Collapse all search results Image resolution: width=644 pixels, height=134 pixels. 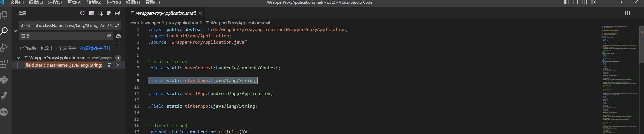(118, 13)
